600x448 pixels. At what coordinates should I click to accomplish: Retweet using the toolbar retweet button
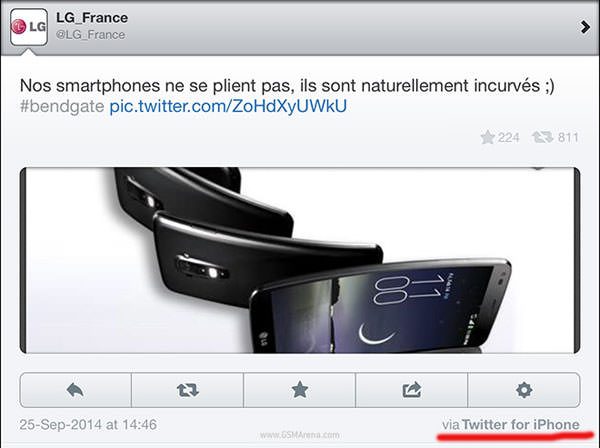pos(188,390)
